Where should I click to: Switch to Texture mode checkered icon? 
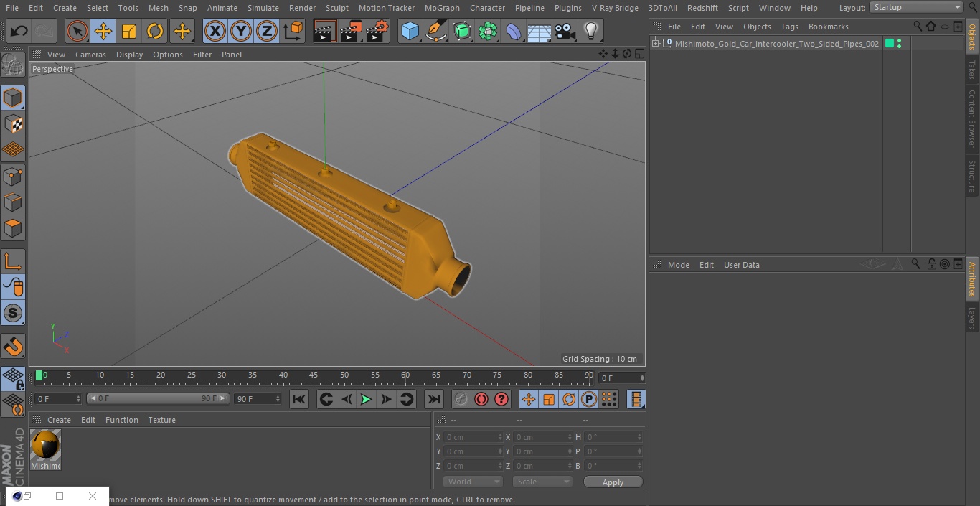coord(13,123)
